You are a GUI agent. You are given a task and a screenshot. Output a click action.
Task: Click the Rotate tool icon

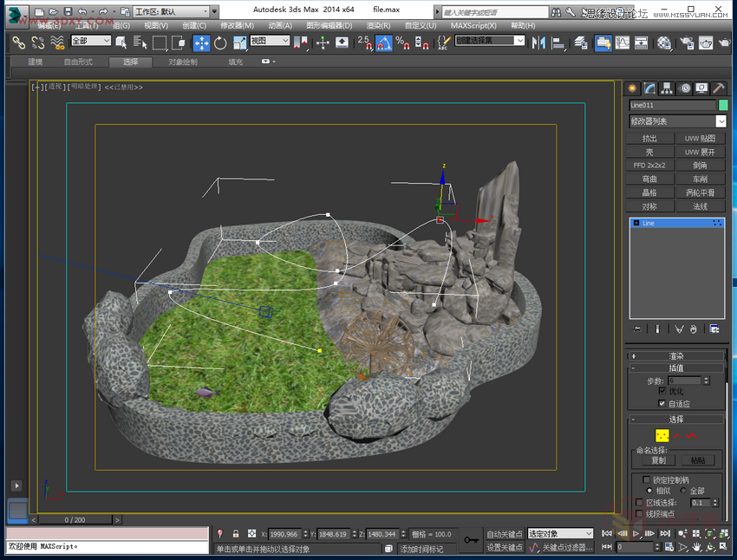tap(220, 42)
